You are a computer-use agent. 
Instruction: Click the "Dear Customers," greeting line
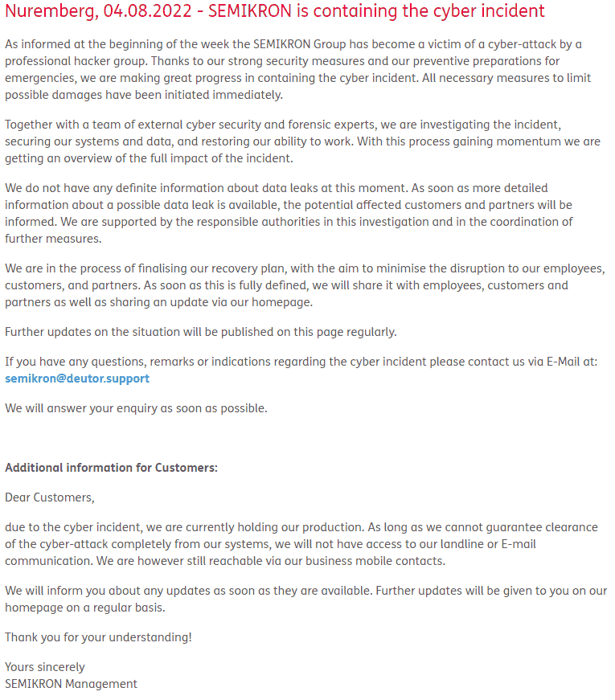click(50, 497)
